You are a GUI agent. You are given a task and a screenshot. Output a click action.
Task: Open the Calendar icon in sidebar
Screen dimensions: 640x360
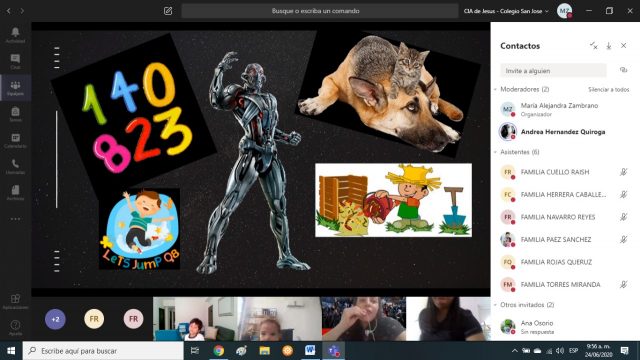tap(15, 140)
